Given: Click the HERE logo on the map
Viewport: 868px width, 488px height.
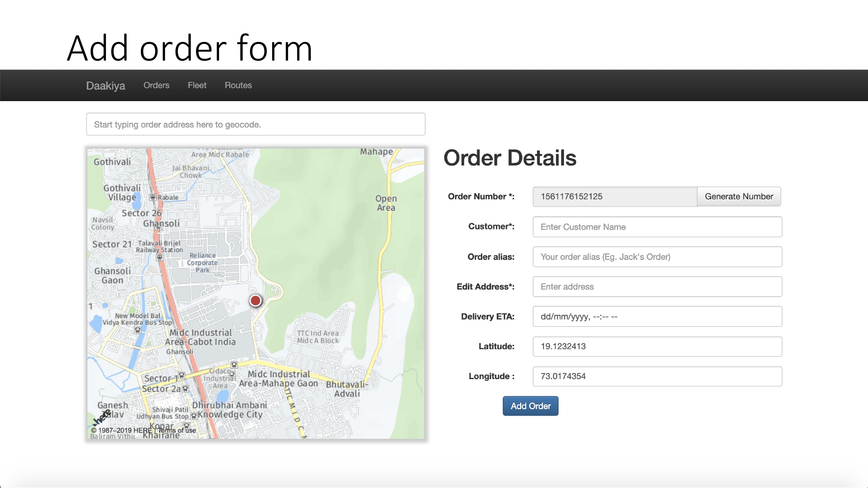Looking at the screenshot, I should [x=102, y=418].
